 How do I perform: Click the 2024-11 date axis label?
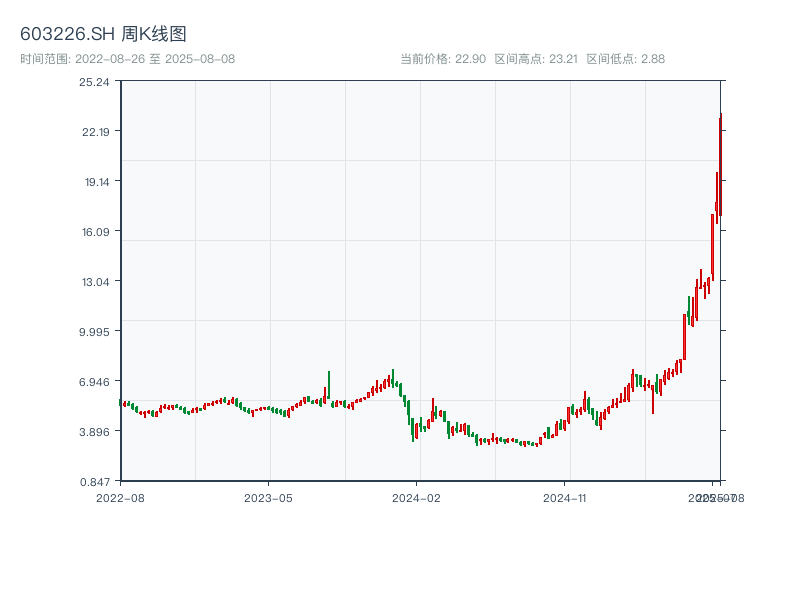pos(566,497)
